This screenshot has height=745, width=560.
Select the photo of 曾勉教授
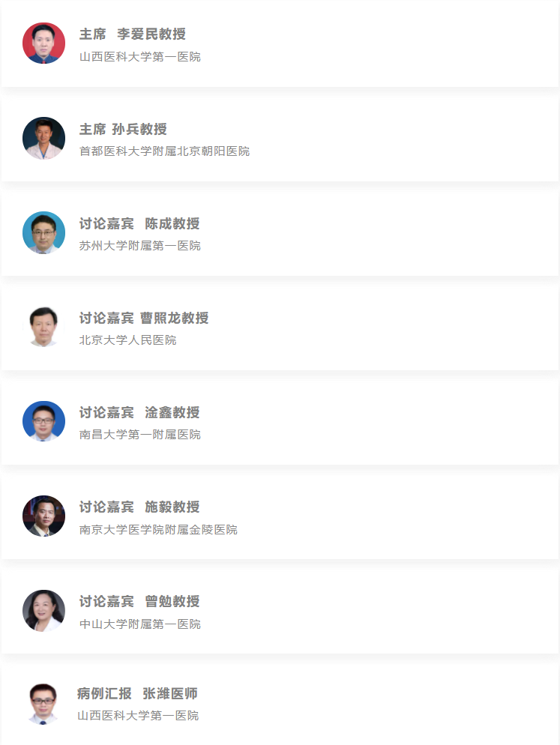click(43, 611)
